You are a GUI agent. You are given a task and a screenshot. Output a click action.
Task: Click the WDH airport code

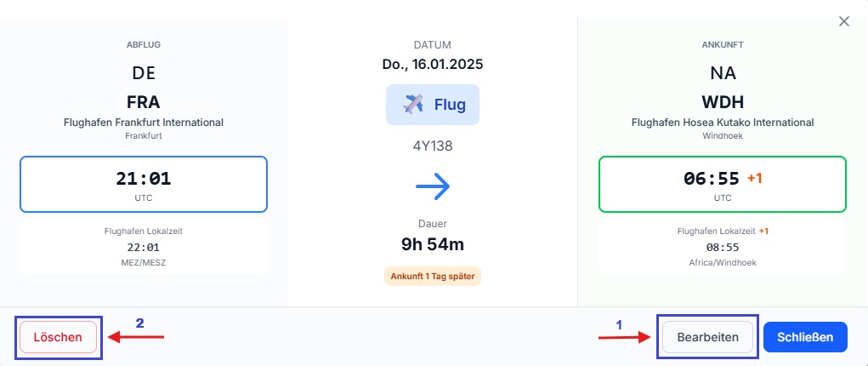coord(723,103)
